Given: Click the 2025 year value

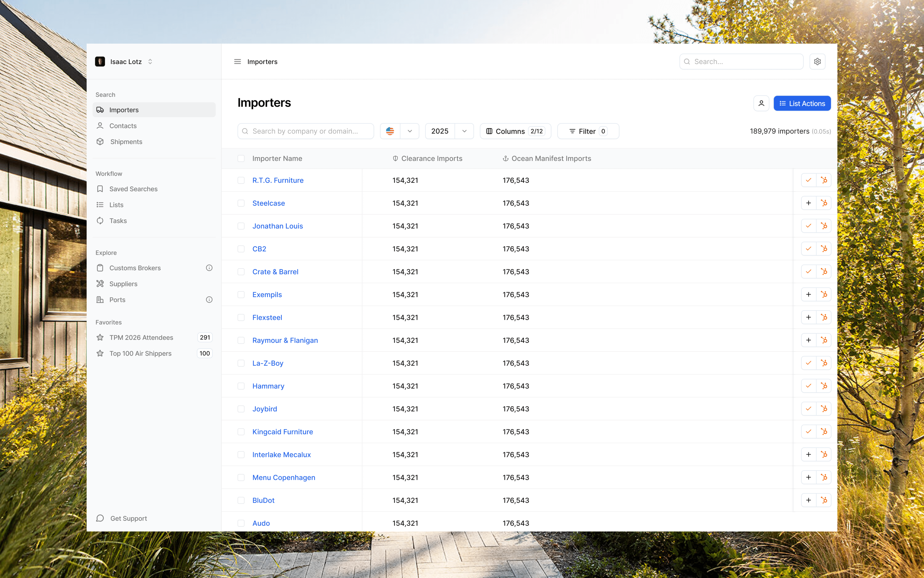Looking at the screenshot, I should point(440,131).
